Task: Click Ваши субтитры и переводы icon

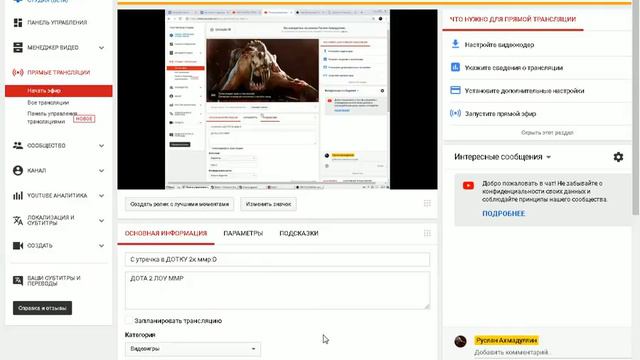Action: point(18,280)
